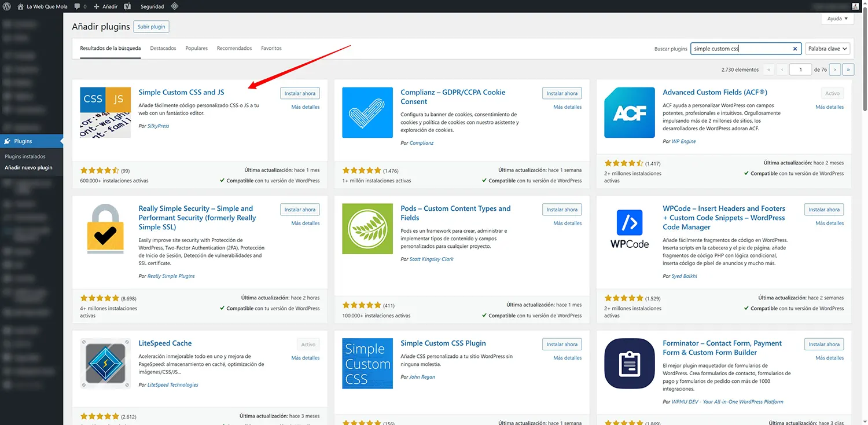The width and height of the screenshot is (868, 425).
Task: Install Simple Custom CSS and JS now
Action: click(300, 93)
